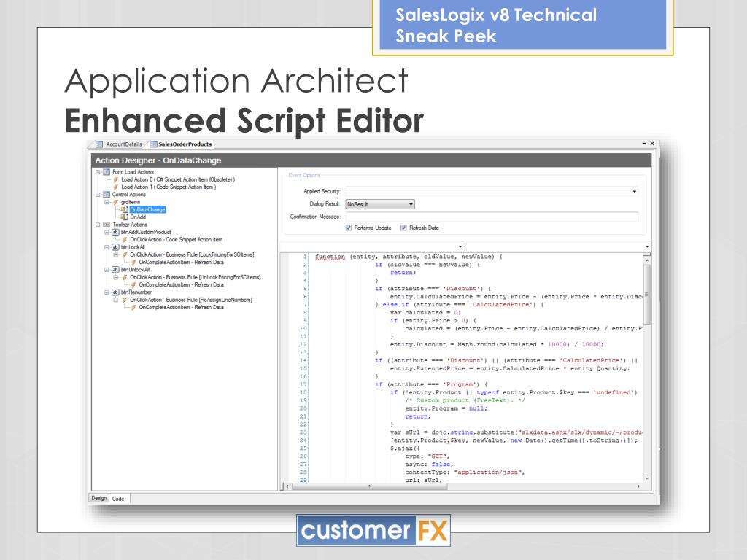Switch to the SalesOrderProducts tab
This screenshot has width=747, height=560.
pos(182,144)
